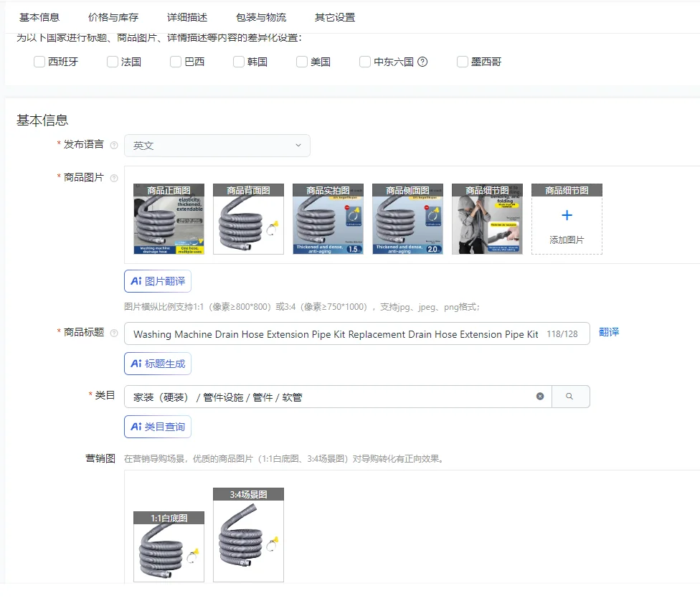Tick the 墨西哥 checkbox

pyautogui.click(x=463, y=62)
